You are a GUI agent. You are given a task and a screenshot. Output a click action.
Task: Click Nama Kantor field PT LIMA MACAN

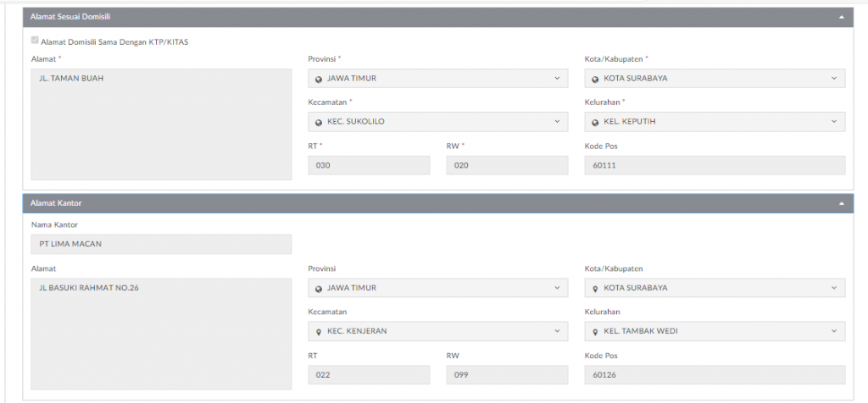161,244
